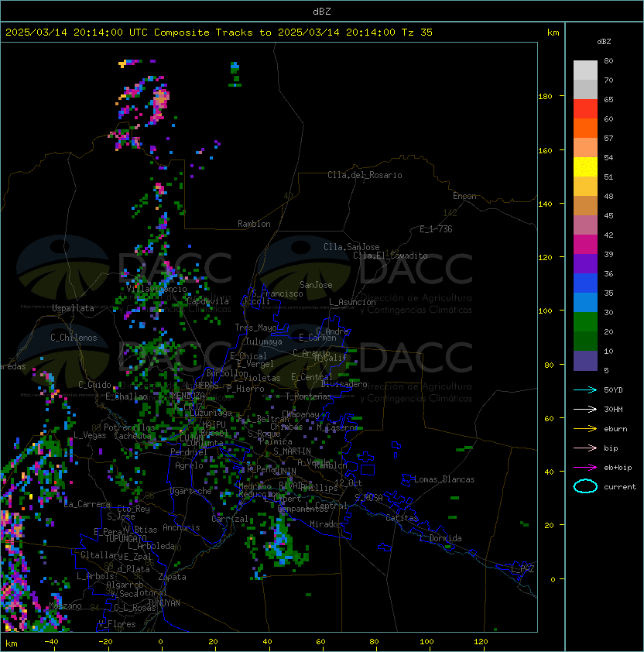Click the cyan 50YD arrow in legend
This screenshot has width=644, height=652.
[585, 389]
